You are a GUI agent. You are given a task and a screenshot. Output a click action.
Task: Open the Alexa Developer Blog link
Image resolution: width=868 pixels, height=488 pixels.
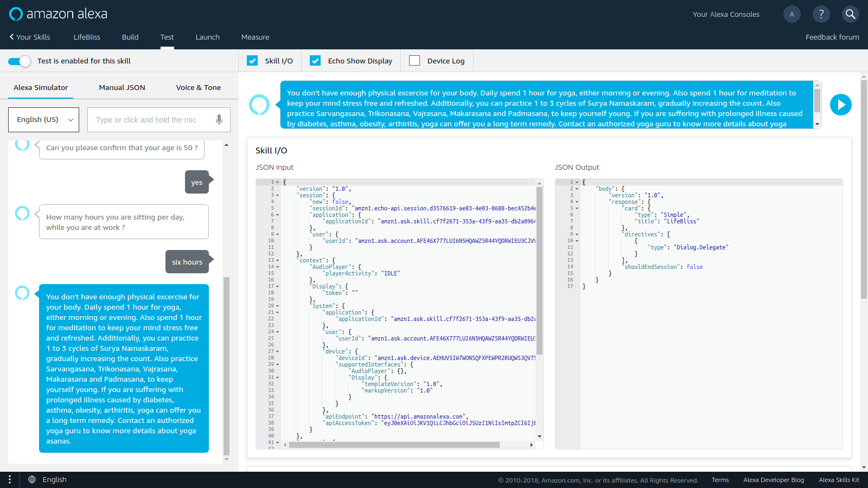[774, 480]
